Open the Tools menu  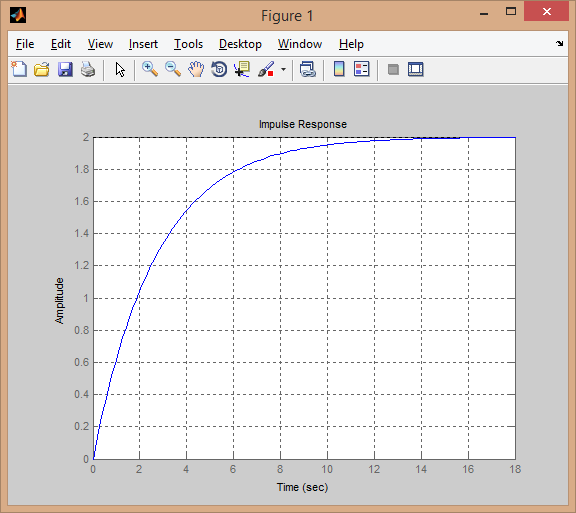point(188,44)
